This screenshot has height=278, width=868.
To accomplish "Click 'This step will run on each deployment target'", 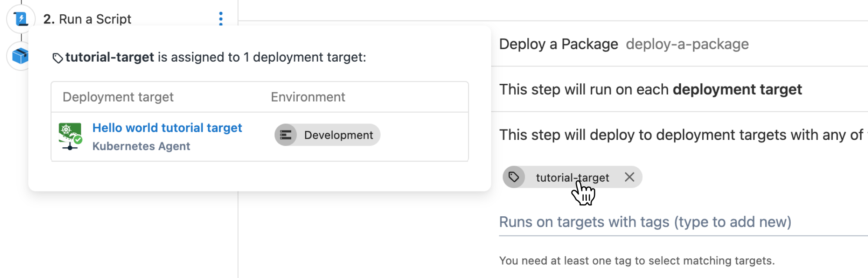I will pos(651,89).
